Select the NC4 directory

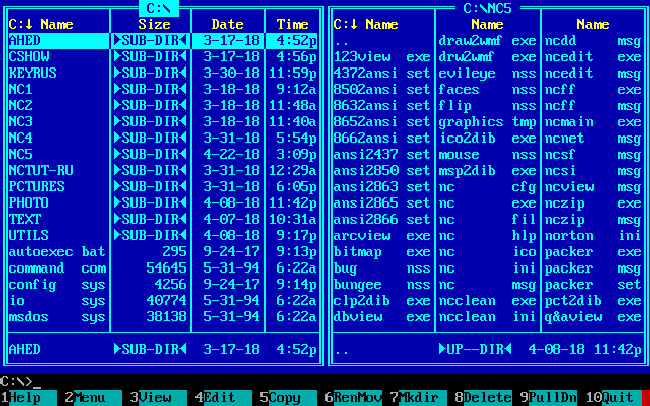coord(163,138)
